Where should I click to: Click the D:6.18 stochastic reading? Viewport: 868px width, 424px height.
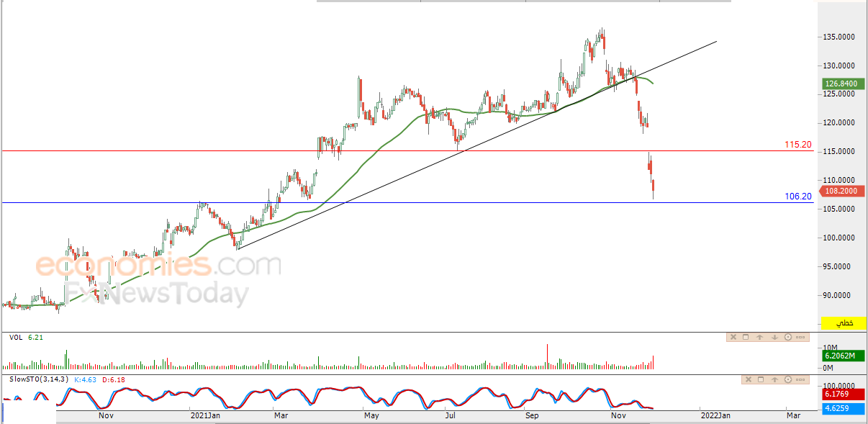113,379
